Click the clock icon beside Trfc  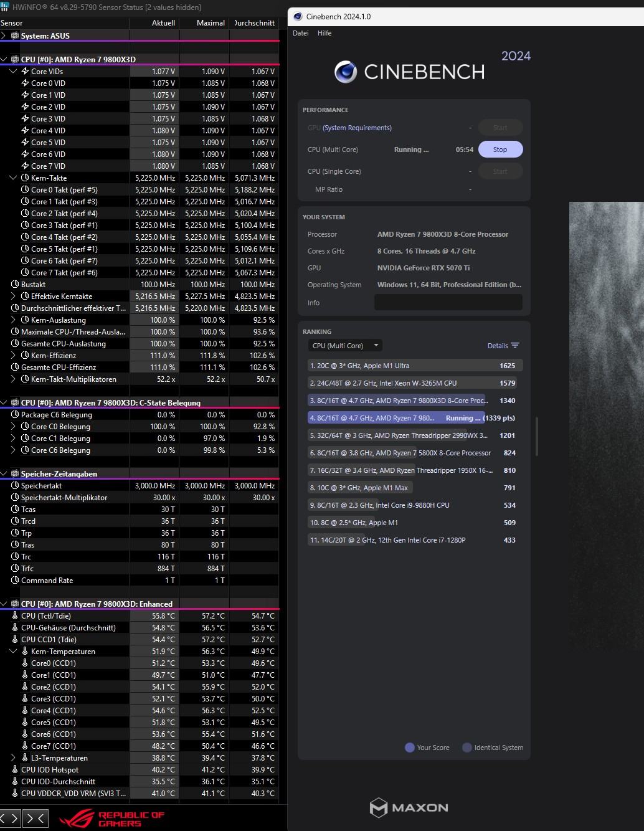pos(16,569)
